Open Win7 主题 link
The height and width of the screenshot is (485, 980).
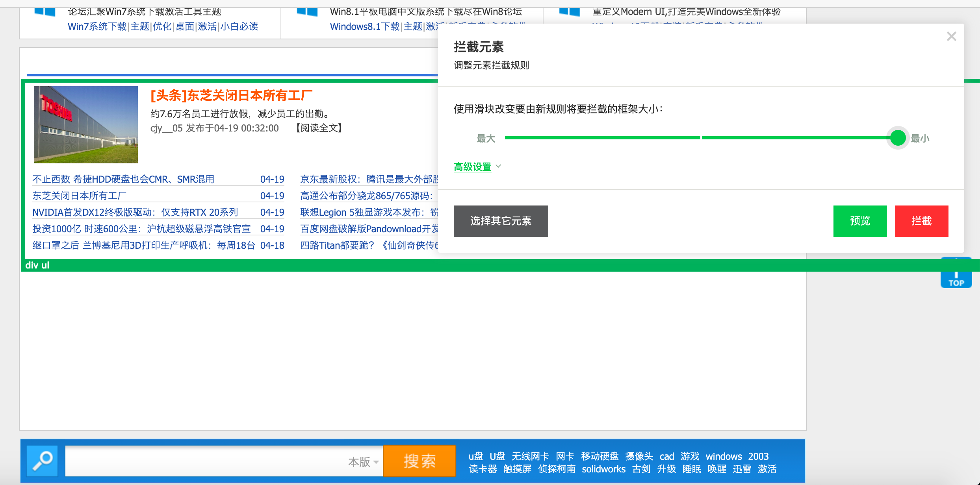coord(140,26)
